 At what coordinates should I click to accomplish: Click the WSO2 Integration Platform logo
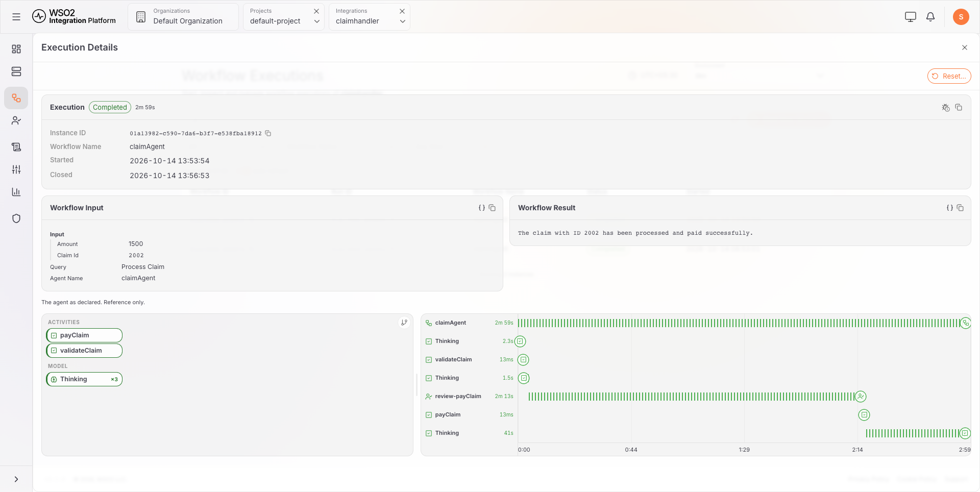pos(74,17)
